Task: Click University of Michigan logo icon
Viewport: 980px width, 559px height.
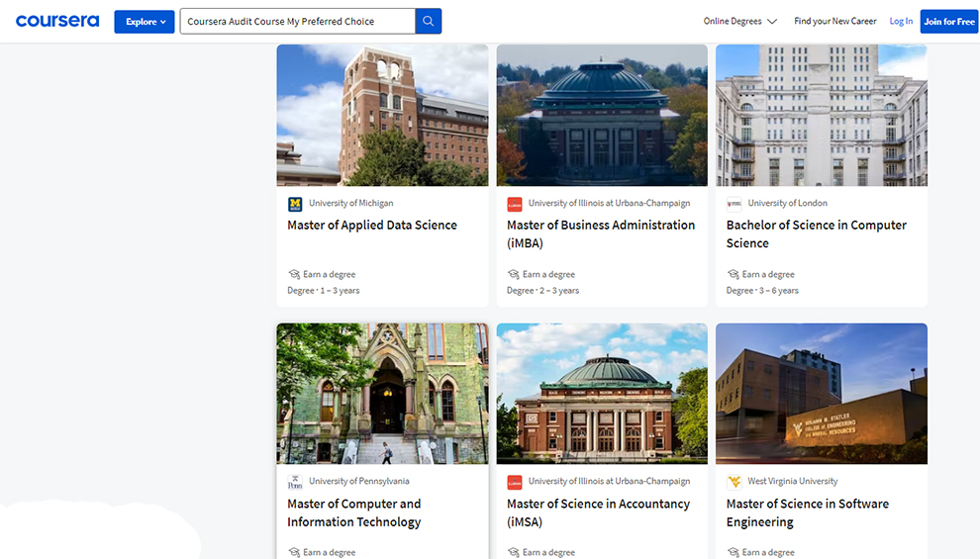Action: tap(295, 204)
